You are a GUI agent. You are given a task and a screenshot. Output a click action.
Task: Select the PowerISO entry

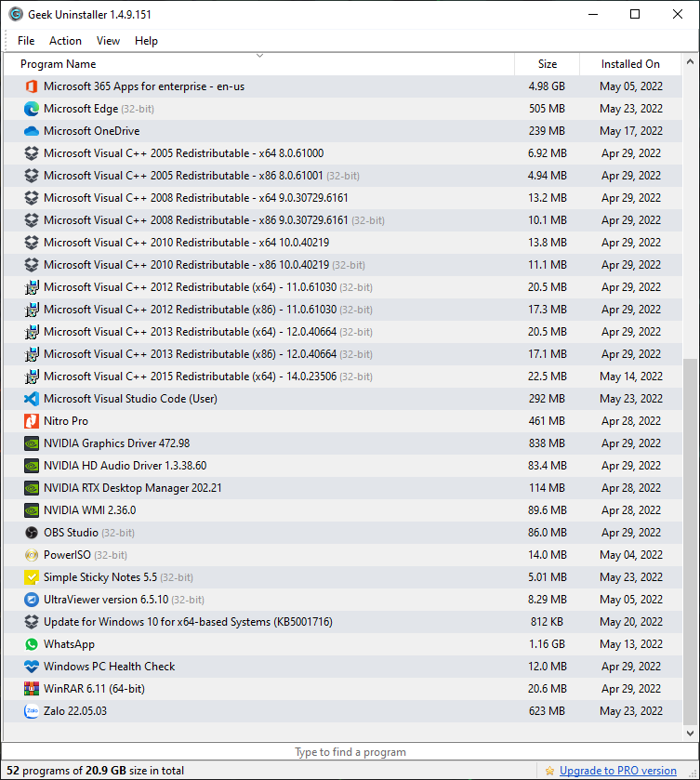(x=343, y=555)
